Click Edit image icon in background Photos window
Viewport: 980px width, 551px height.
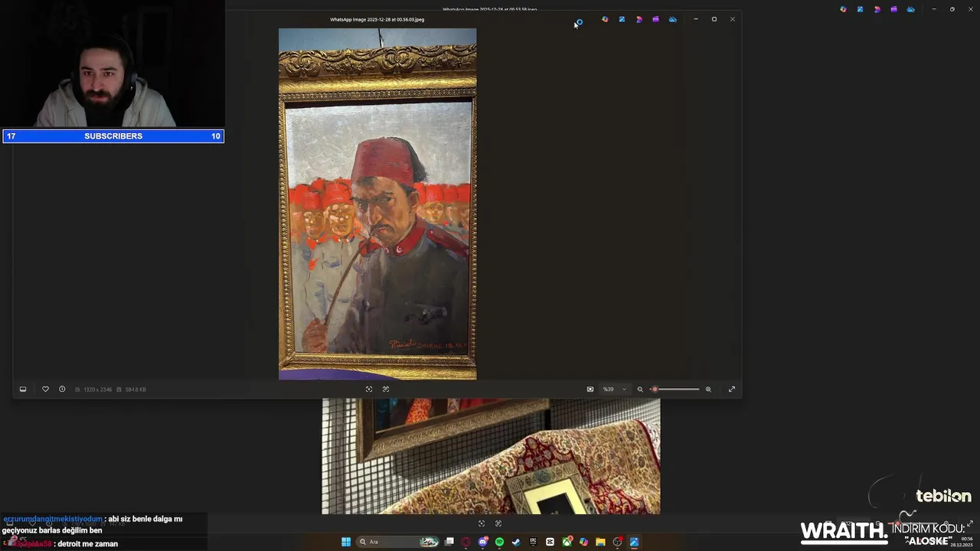[860, 9]
